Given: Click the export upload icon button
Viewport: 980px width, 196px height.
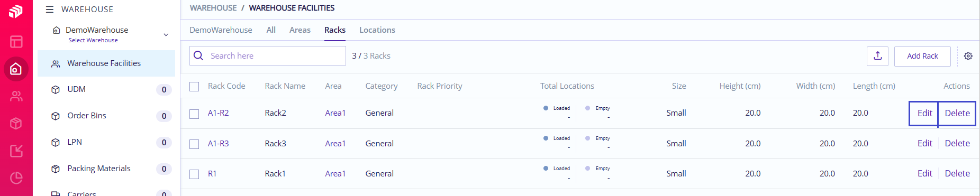Looking at the screenshot, I should pos(877,56).
